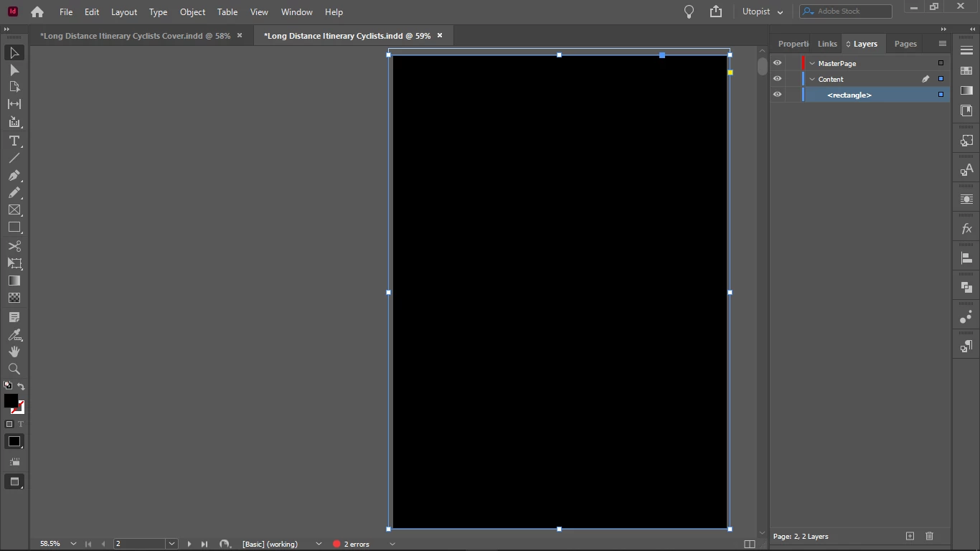
Task: Swap fill and stroke colors
Action: 21,387
